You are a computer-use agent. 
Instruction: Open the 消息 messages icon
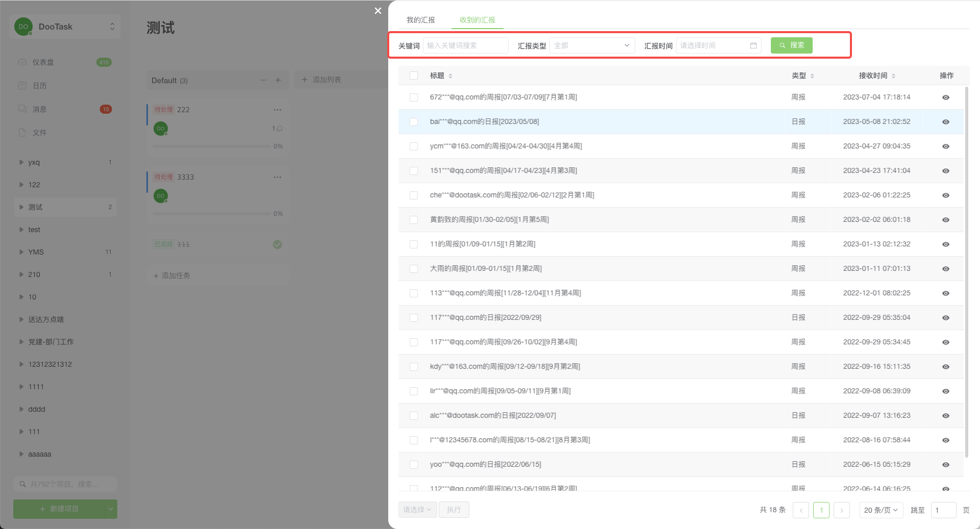coord(22,109)
